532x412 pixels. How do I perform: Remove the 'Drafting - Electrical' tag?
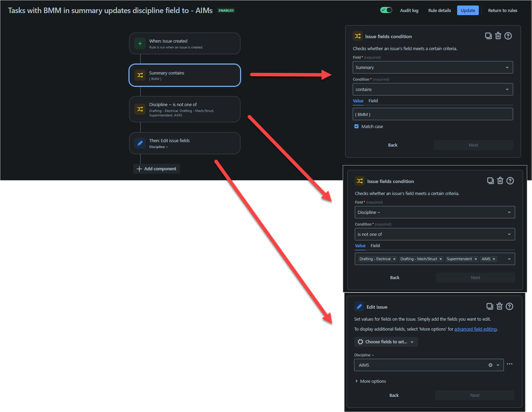pyautogui.click(x=394, y=259)
